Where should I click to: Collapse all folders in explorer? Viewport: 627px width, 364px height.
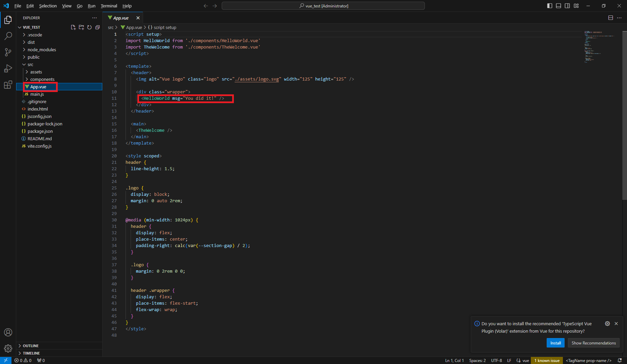coord(98,27)
